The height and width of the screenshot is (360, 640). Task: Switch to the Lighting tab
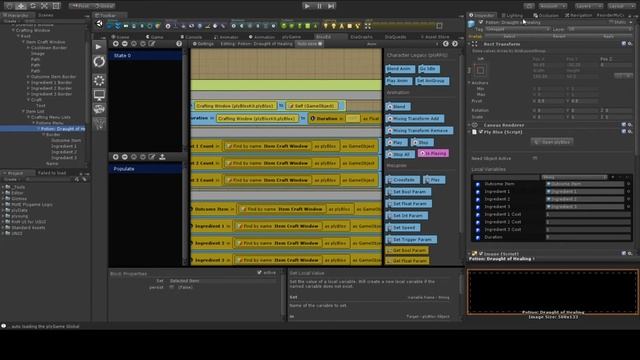[512, 16]
